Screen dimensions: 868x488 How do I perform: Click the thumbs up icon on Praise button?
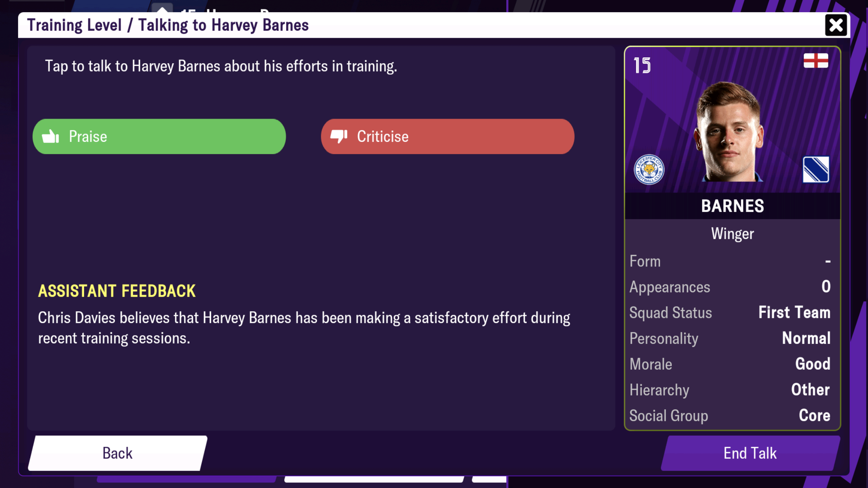[51, 136]
